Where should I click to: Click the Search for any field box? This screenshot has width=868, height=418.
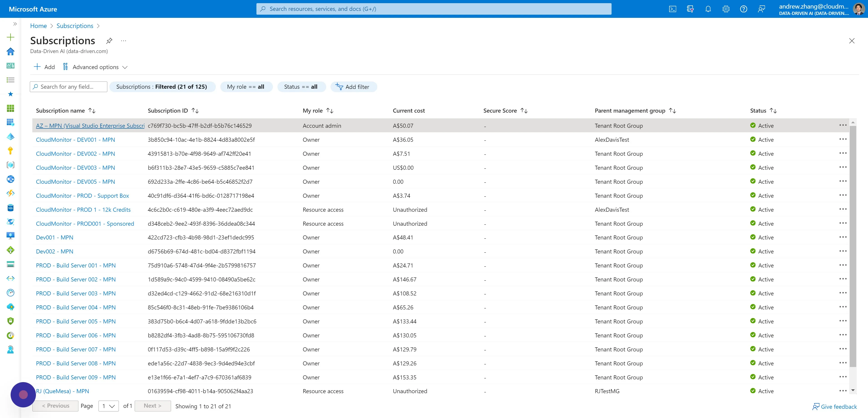click(x=68, y=86)
